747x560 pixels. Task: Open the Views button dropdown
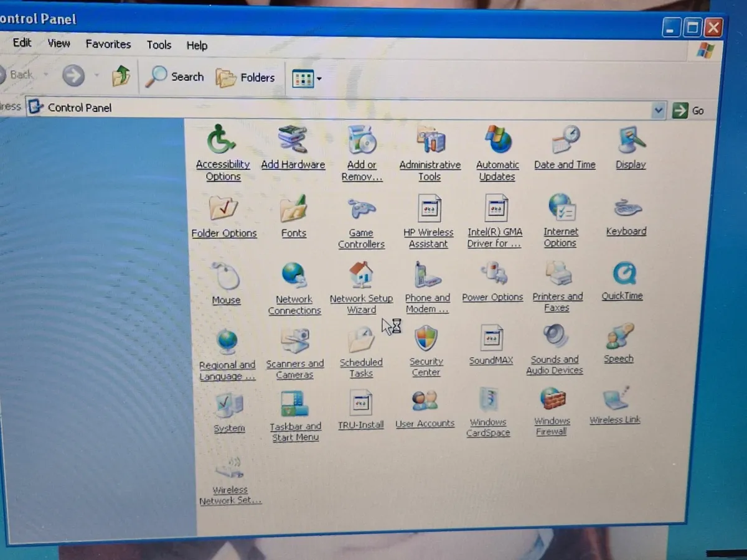[319, 78]
